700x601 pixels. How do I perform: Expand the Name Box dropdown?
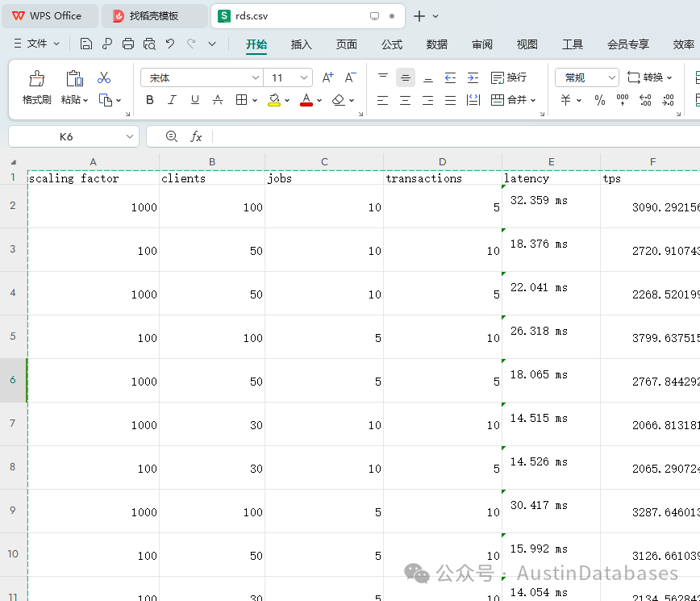[x=130, y=136]
